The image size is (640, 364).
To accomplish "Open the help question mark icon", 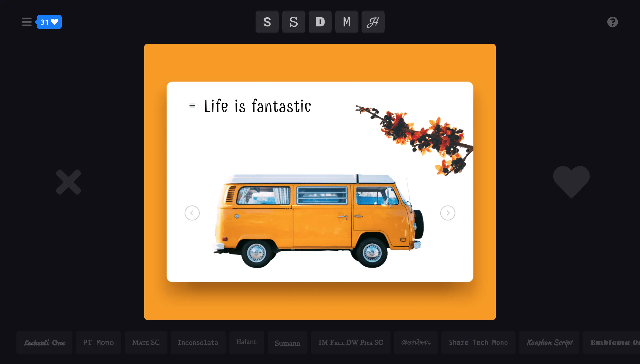I will [x=612, y=22].
